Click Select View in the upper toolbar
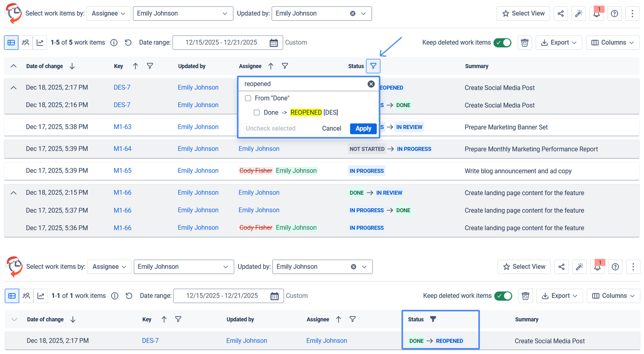This screenshot has height=354, width=644. 523,14
